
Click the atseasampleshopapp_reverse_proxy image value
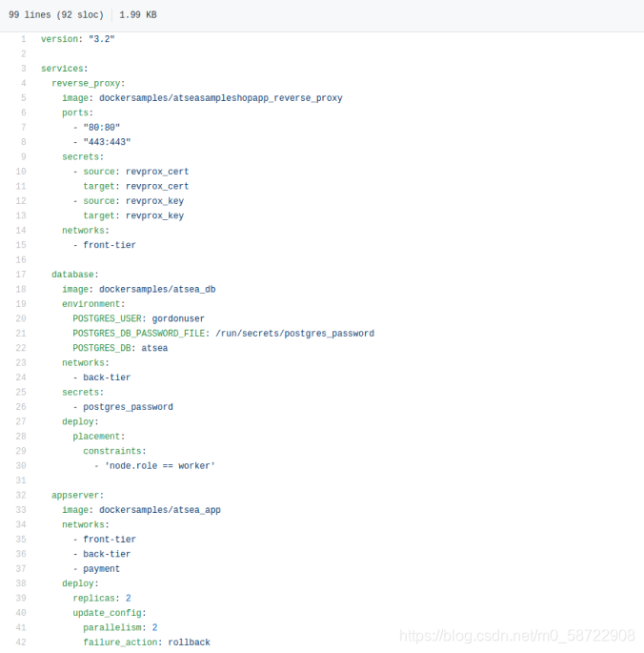[x=221, y=98]
